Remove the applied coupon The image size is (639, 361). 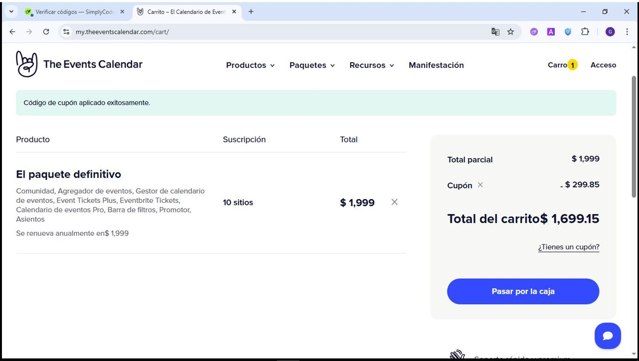click(x=480, y=185)
